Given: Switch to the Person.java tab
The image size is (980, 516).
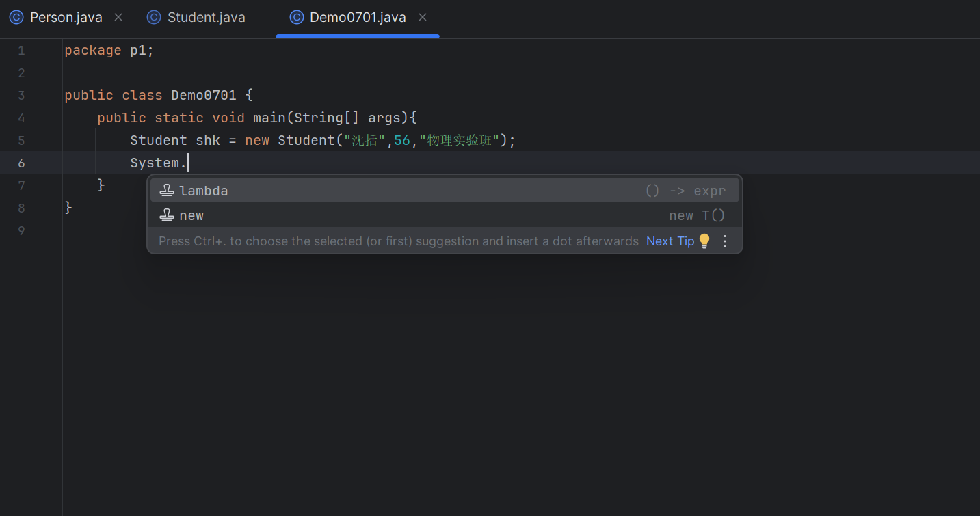Looking at the screenshot, I should click(66, 17).
